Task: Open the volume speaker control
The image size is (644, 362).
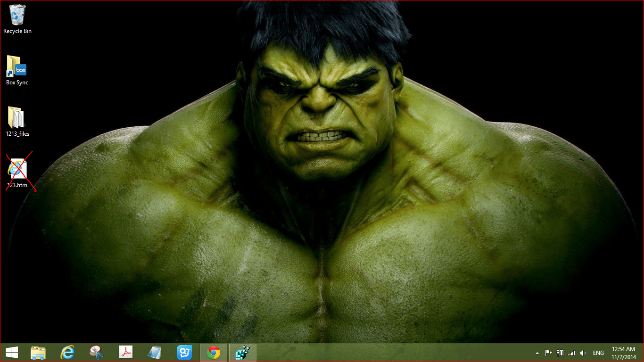Action: [583, 353]
